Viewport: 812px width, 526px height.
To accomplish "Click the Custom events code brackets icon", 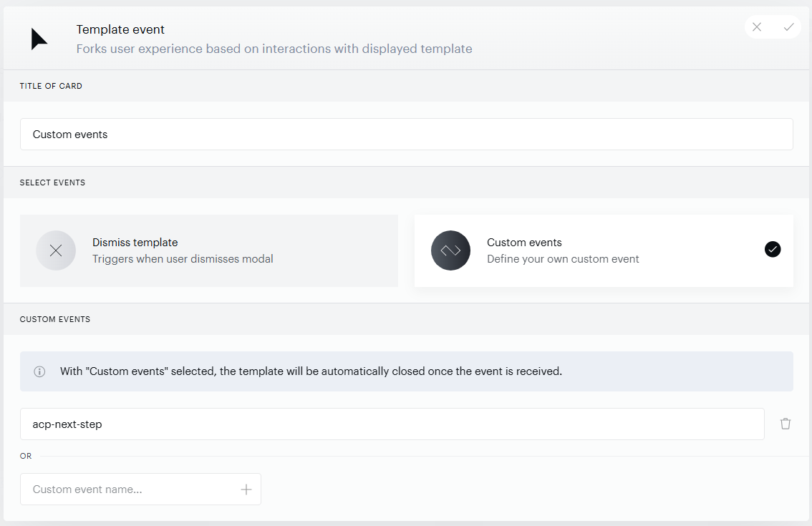I will click(450, 250).
